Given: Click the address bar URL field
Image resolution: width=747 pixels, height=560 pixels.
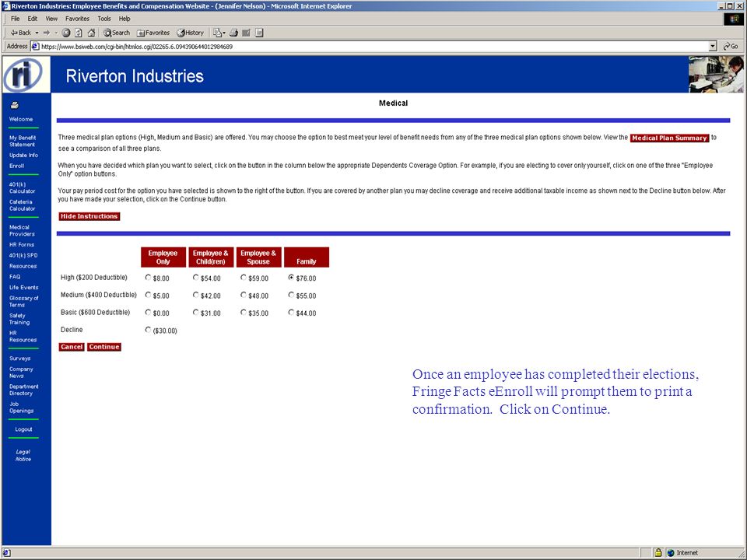Looking at the screenshot, I should (x=374, y=46).
